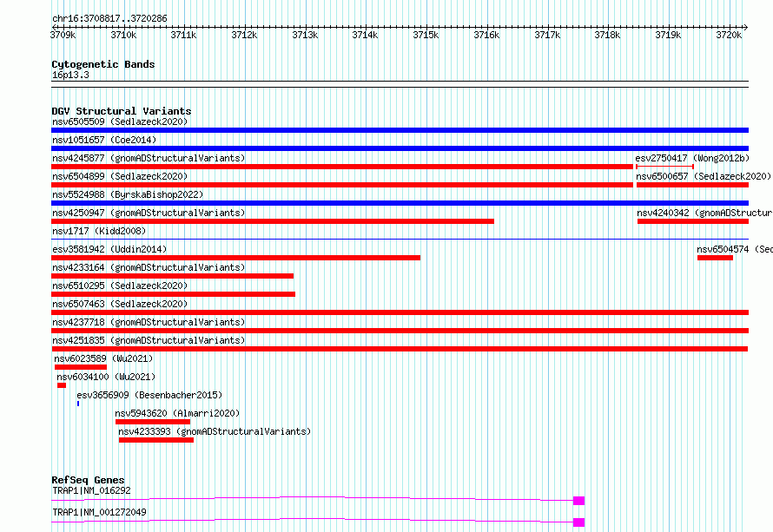Select nsv6510295 (Sedlazeck2020) label

[120, 286]
